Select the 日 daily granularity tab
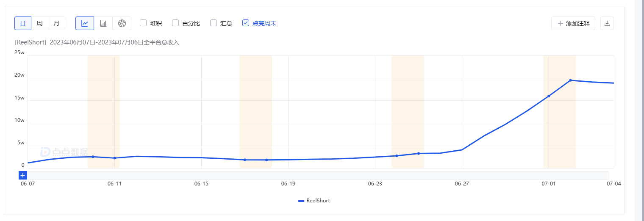The image size is (644, 221). point(23,23)
